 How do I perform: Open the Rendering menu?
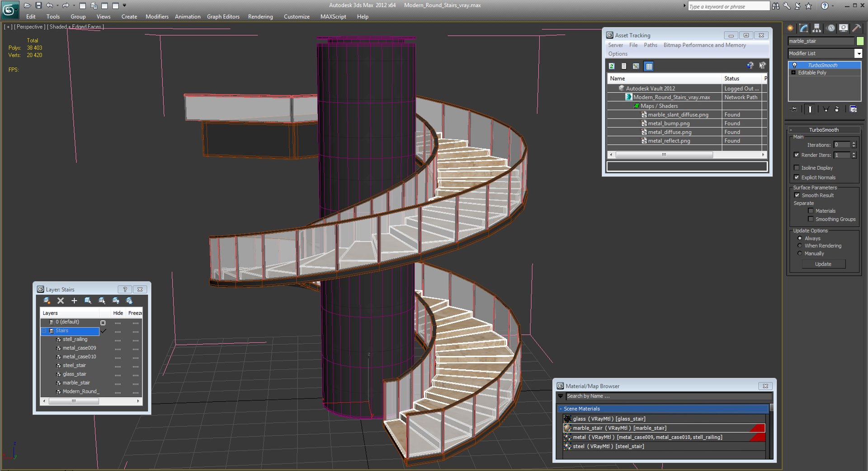(x=260, y=17)
